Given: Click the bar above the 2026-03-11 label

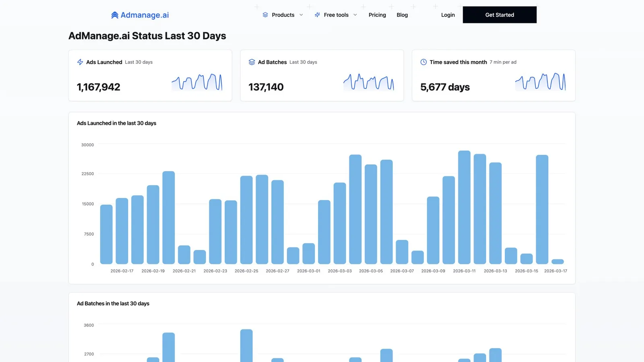Looking at the screenshot, I should tap(464, 207).
